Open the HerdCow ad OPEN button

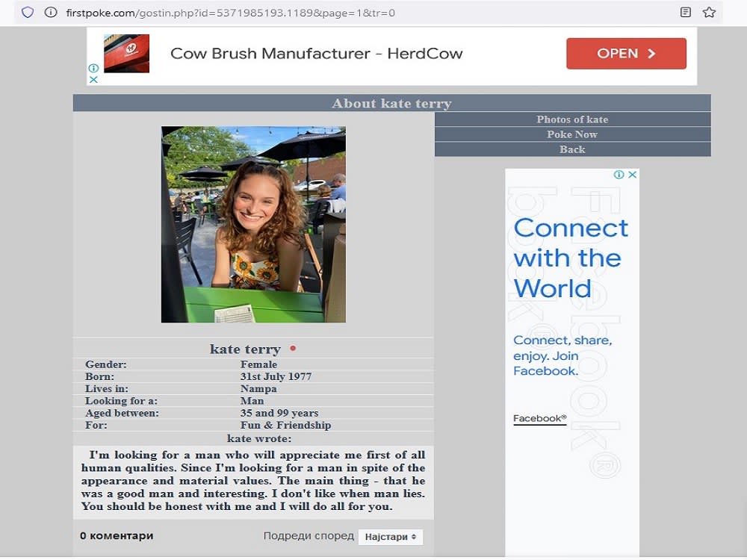pos(626,53)
